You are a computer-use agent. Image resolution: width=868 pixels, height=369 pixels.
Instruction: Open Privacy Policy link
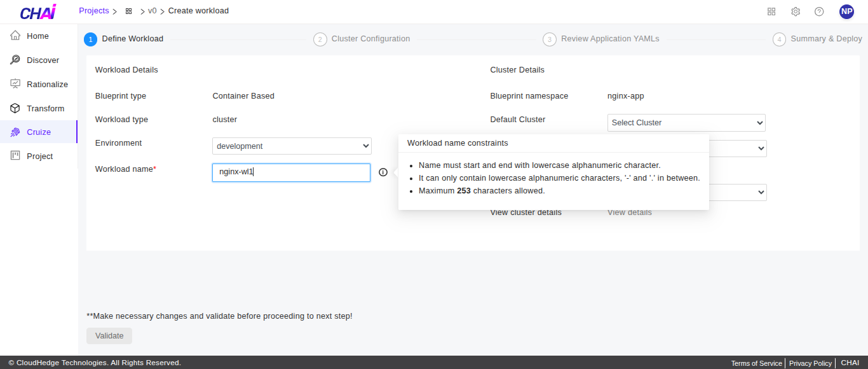(x=810, y=363)
